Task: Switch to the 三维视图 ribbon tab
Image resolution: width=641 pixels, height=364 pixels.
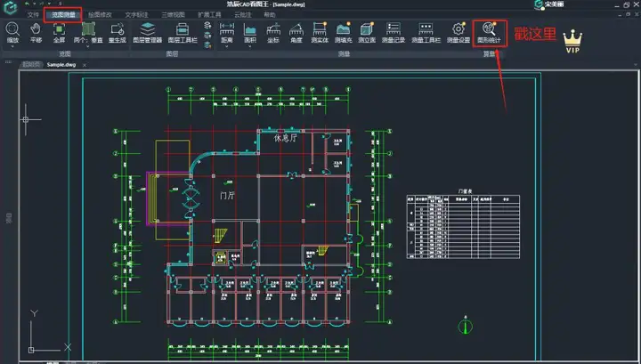Action: (x=173, y=15)
